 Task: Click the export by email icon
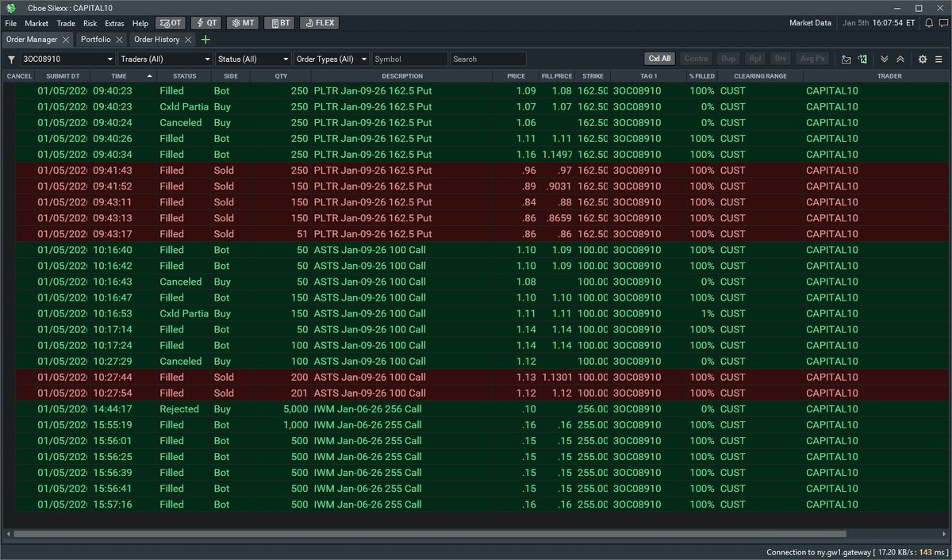pos(846,59)
